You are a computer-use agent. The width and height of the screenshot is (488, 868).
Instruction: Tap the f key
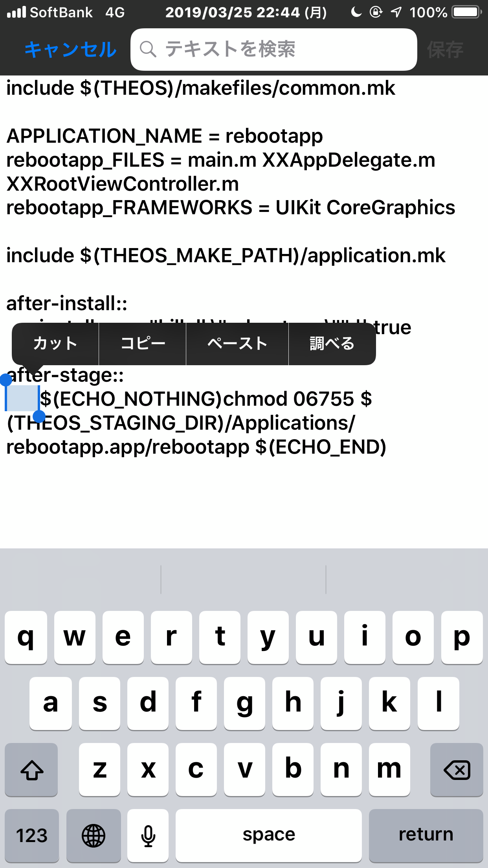coord(196,704)
